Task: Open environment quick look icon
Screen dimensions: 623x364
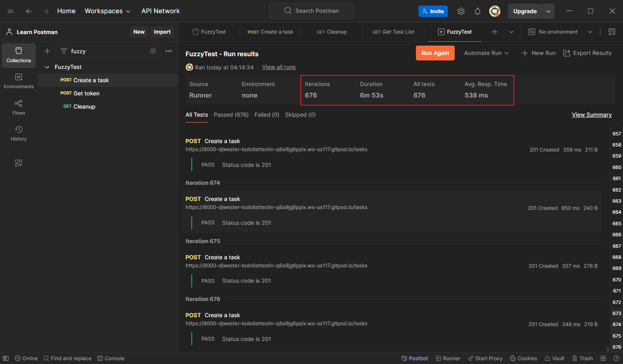Action: pos(612,32)
